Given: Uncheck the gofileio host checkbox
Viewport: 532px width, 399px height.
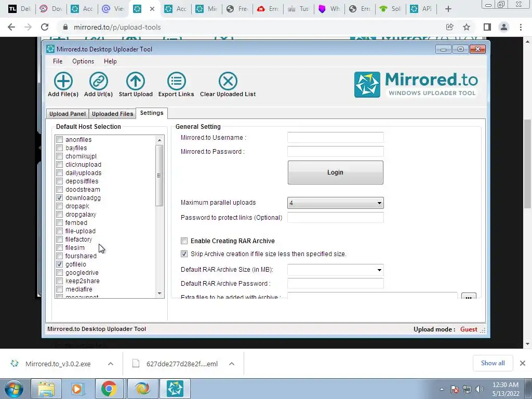Looking at the screenshot, I should 59,264.
